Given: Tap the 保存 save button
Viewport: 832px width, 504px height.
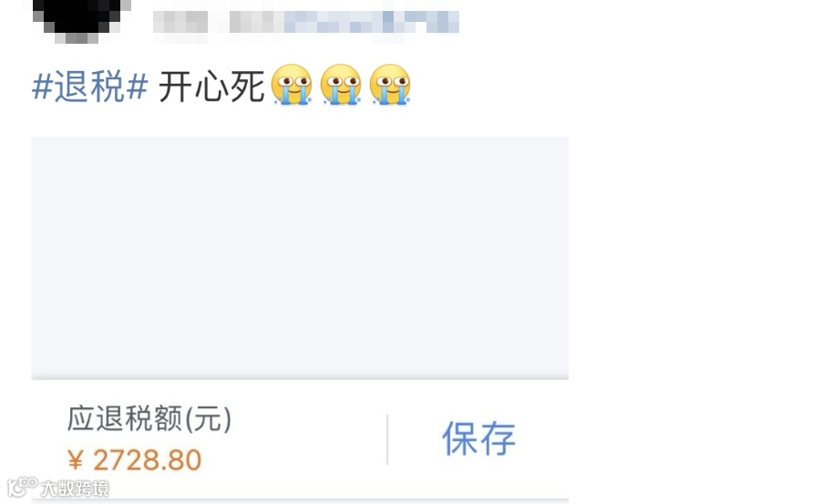Looking at the screenshot, I should [478, 438].
